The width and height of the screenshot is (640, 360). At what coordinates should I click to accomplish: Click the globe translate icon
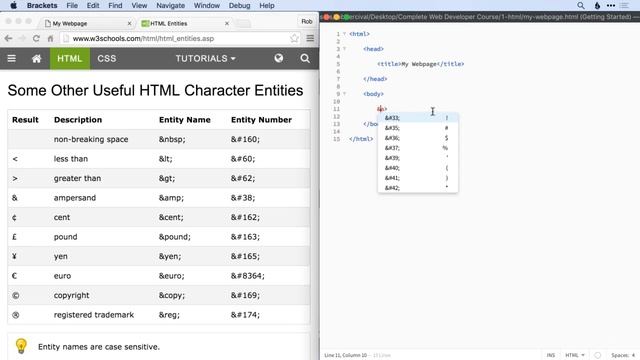pos(278,58)
